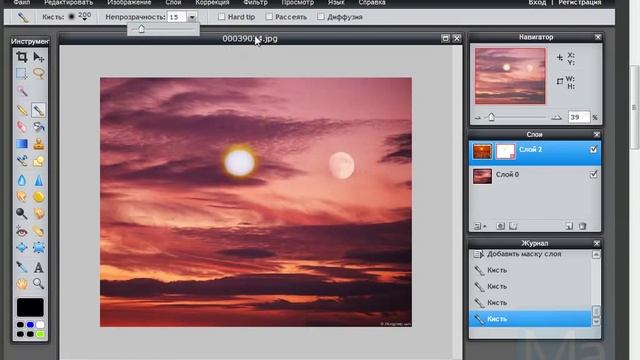Click the opacity slider handle
The height and width of the screenshot is (360, 640).
141,29
